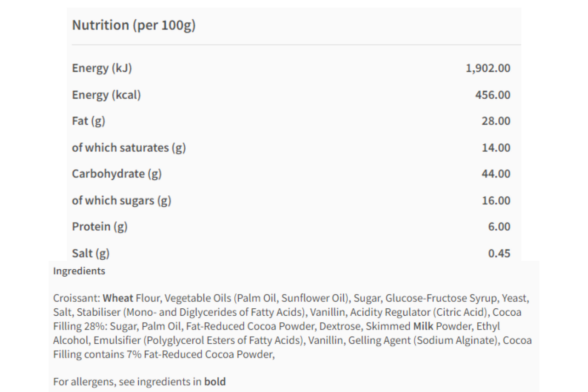Select the Protein (g) label

(100, 227)
